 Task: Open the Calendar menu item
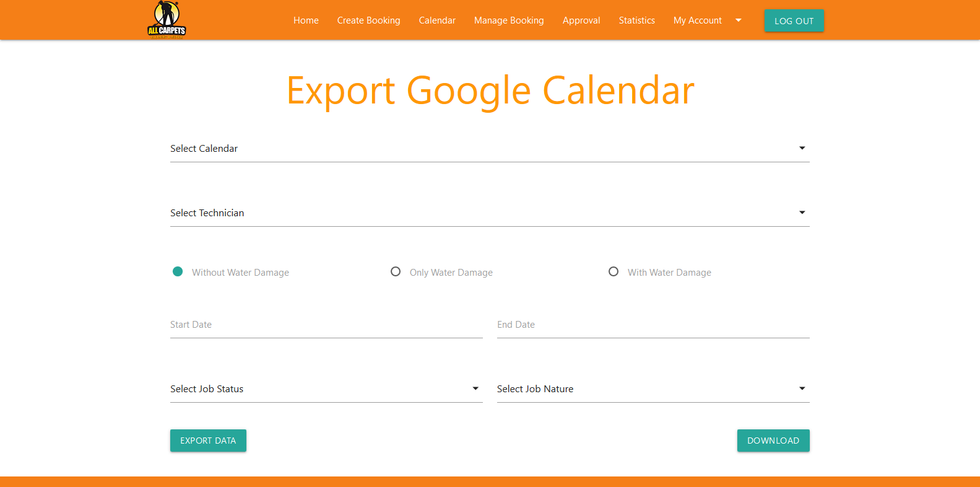pyautogui.click(x=437, y=20)
